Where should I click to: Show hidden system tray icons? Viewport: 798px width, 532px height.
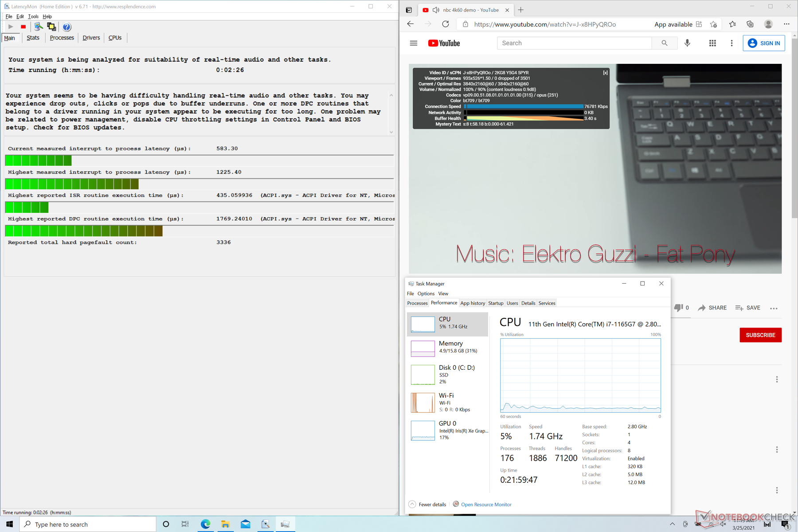pyautogui.click(x=672, y=524)
